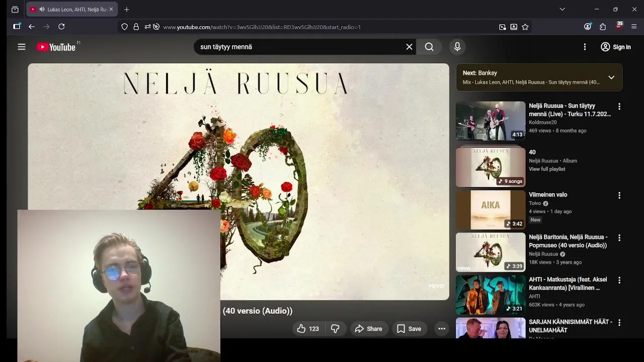Go to the YouTube home logo
This screenshot has width=644, height=362.
(x=56, y=47)
